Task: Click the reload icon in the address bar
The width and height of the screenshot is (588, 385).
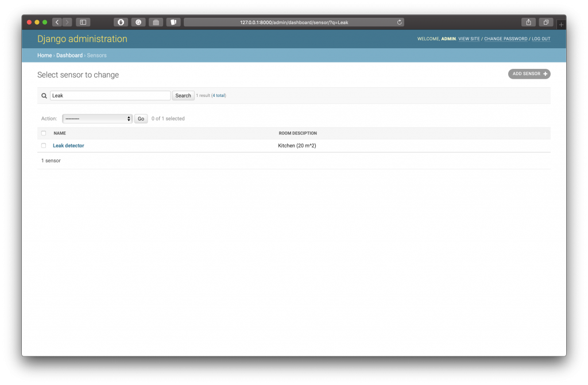Action: tap(400, 22)
